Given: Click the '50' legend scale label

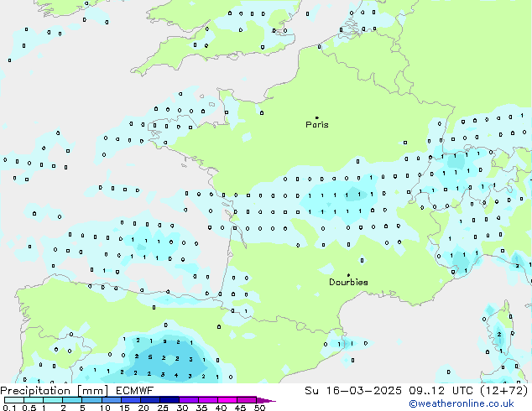Looking at the screenshot, I should (x=259, y=408).
